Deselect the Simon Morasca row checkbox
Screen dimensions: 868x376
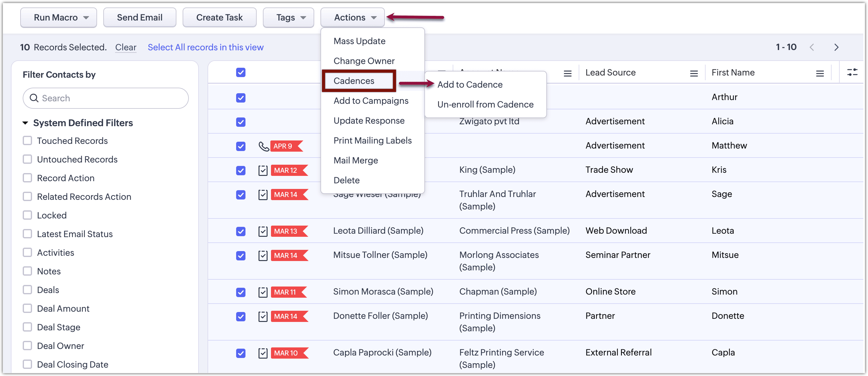click(240, 292)
